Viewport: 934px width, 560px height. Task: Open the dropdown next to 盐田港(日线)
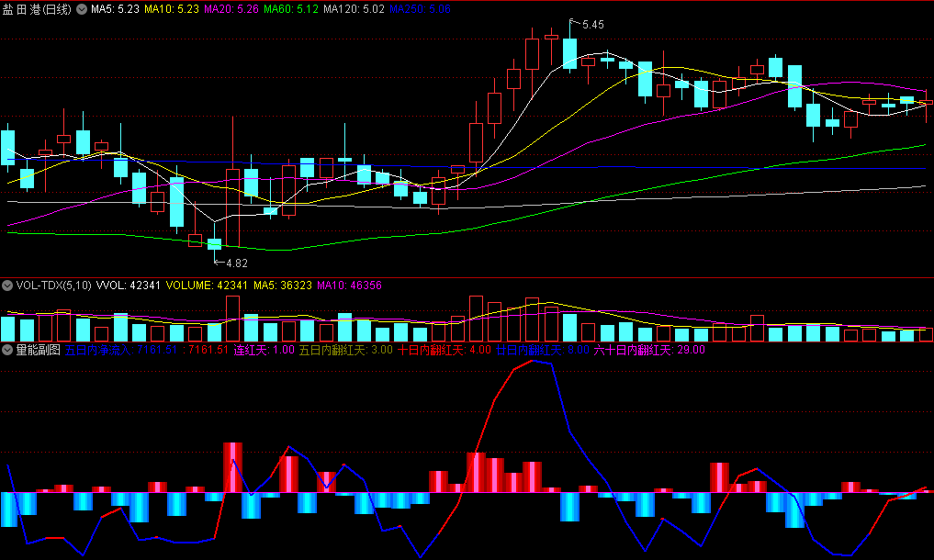tap(82, 9)
